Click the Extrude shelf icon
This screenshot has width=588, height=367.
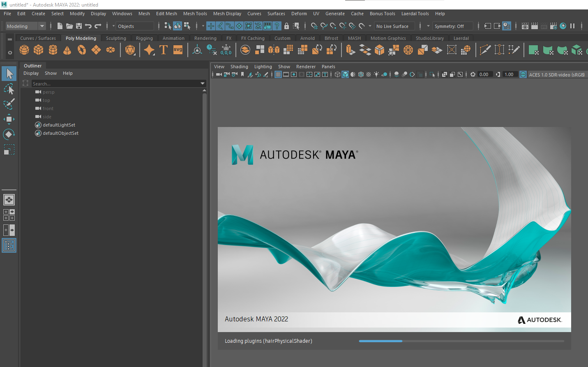[x=350, y=50]
